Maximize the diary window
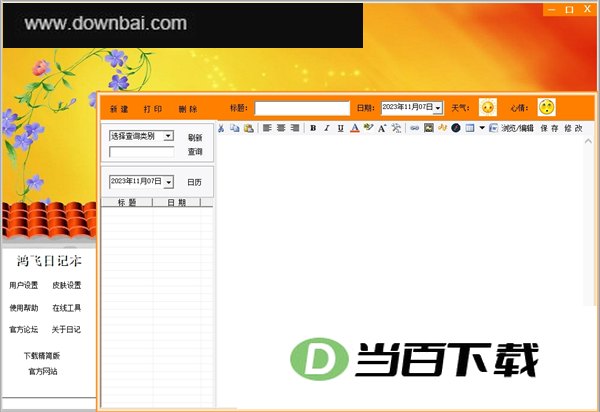Viewport: 600px width, 412px height. [x=569, y=10]
